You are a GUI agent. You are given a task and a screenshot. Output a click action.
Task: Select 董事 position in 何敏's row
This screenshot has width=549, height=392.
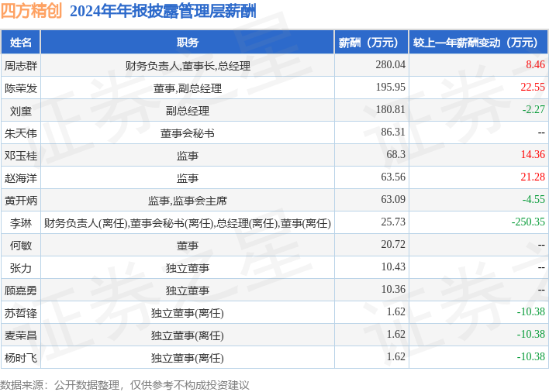click(x=188, y=246)
